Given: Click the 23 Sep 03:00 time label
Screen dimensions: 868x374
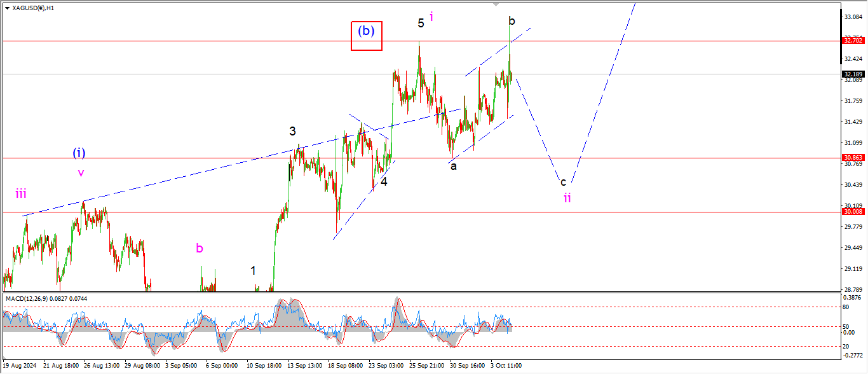Looking at the screenshot, I should click(386, 366).
